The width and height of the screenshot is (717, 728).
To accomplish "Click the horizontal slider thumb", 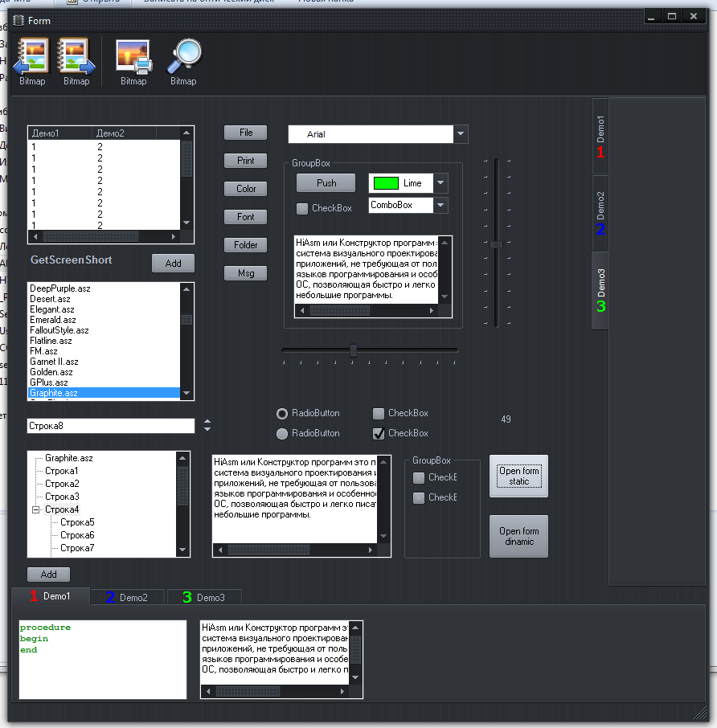I will click(353, 350).
